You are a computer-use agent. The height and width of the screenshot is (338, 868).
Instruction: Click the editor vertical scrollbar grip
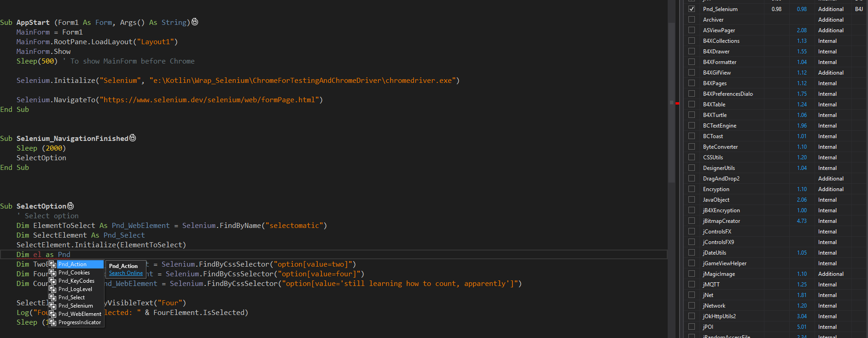click(671, 102)
